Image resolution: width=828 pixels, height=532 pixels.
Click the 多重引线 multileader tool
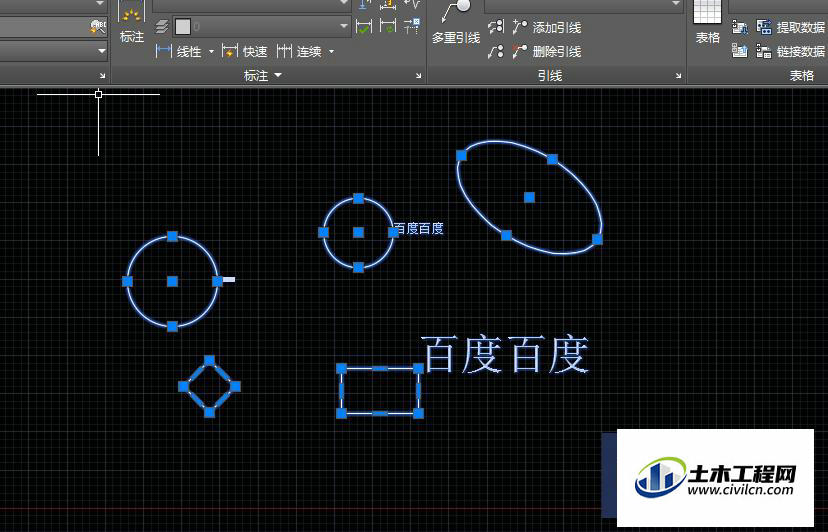(456, 23)
